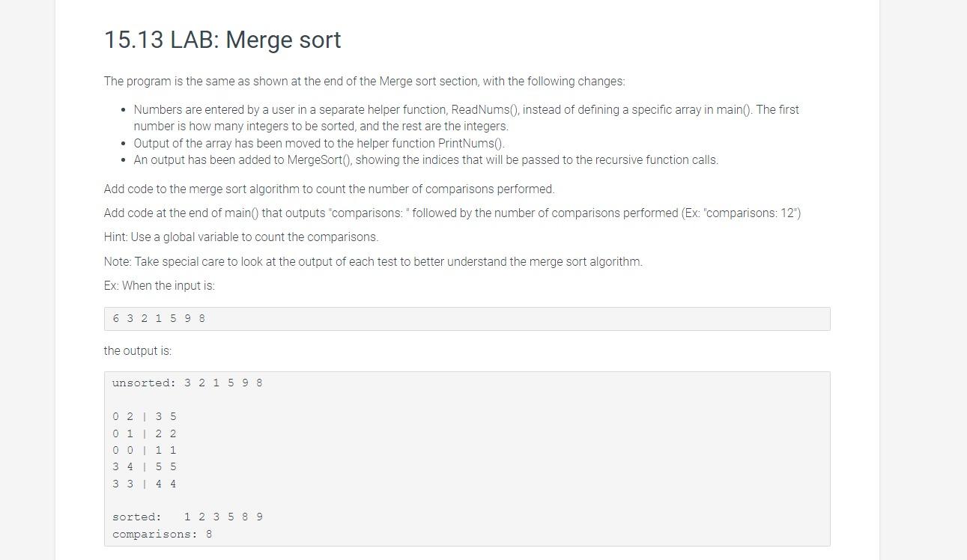967x560 pixels.
Task: Click 'Ex: When the input is:' text
Action: point(160,286)
